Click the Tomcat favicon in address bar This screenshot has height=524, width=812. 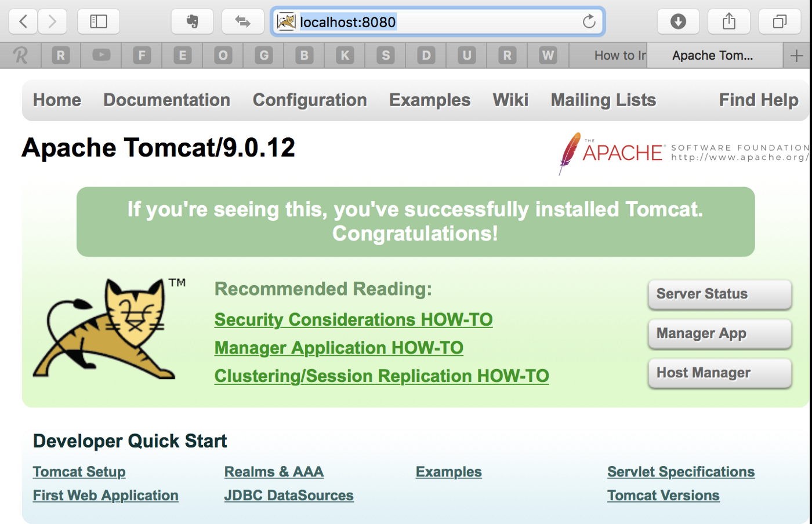286,22
